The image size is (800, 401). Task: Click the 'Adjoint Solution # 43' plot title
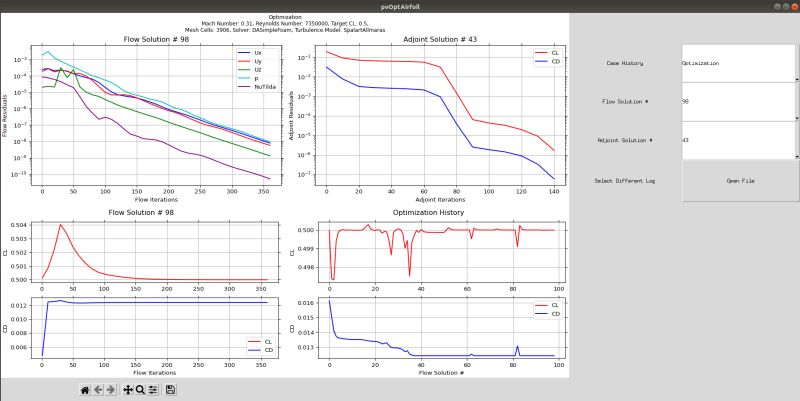(x=440, y=39)
